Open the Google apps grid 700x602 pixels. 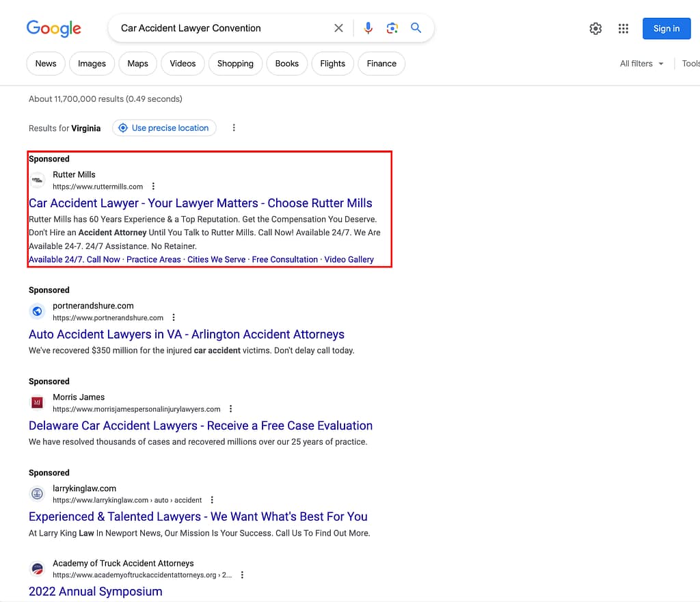click(623, 29)
